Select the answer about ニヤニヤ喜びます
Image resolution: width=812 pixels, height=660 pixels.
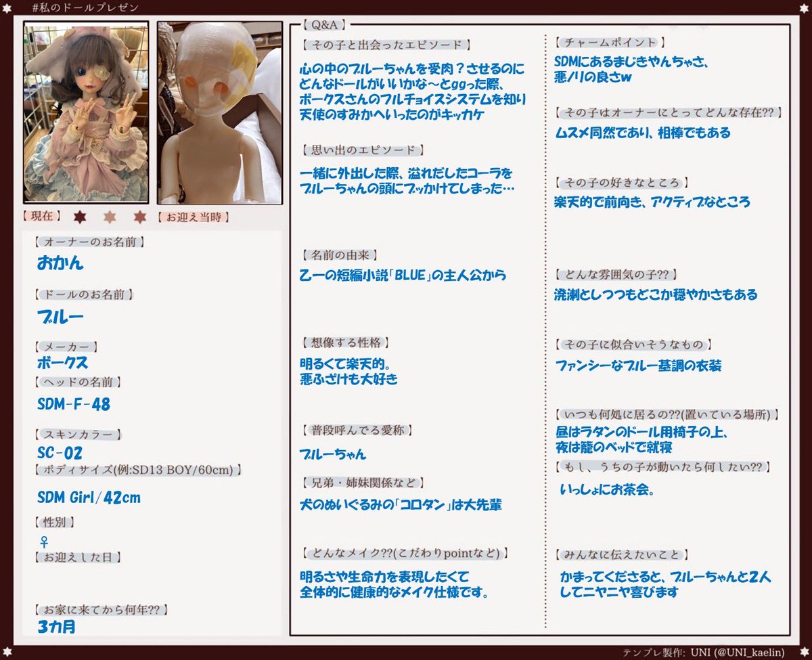[666, 584]
